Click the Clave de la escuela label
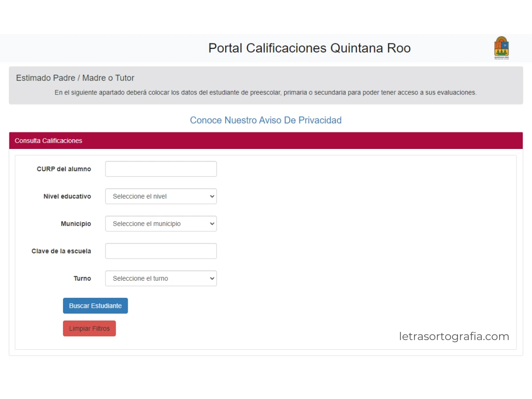 61,251
